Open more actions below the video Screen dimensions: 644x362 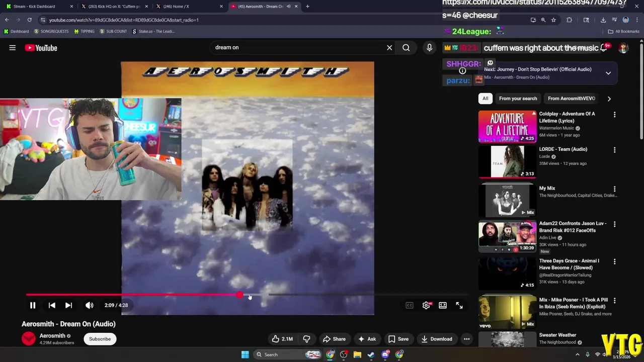tap(467, 339)
